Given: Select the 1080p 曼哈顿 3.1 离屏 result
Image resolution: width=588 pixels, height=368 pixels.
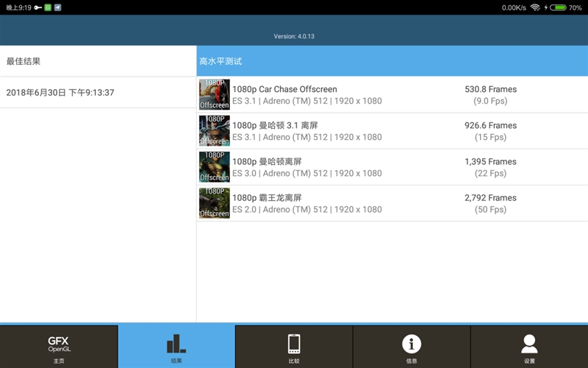Looking at the screenshot, I should coord(275,125).
